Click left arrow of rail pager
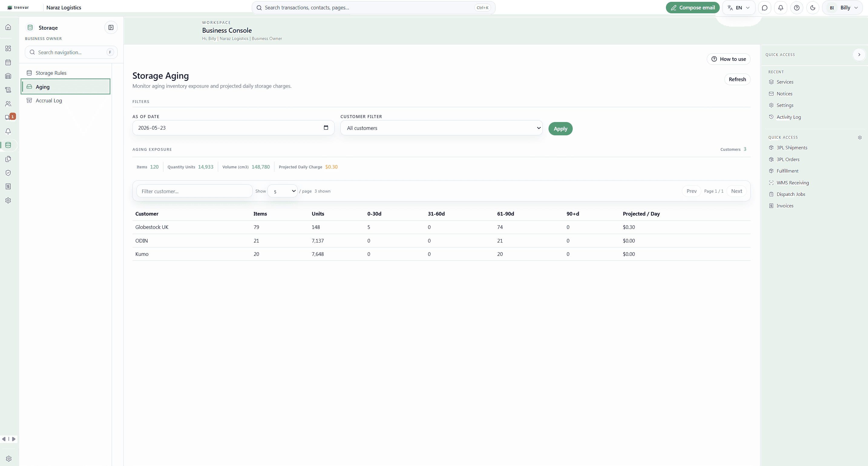This screenshot has width=868, height=466. (x=4, y=439)
